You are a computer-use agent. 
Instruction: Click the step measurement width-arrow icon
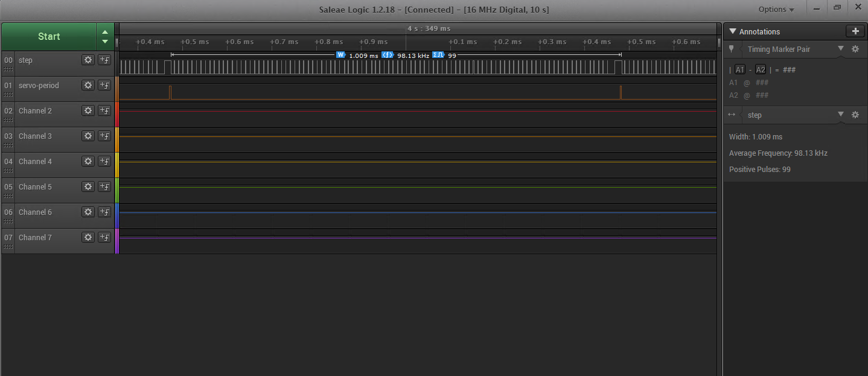pos(732,115)
